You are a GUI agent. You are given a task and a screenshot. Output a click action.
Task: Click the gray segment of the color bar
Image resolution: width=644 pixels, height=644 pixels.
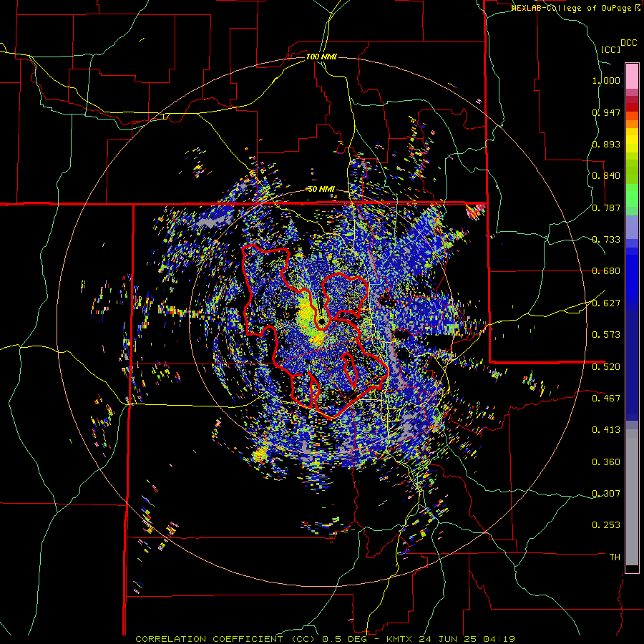pos(632,497)
